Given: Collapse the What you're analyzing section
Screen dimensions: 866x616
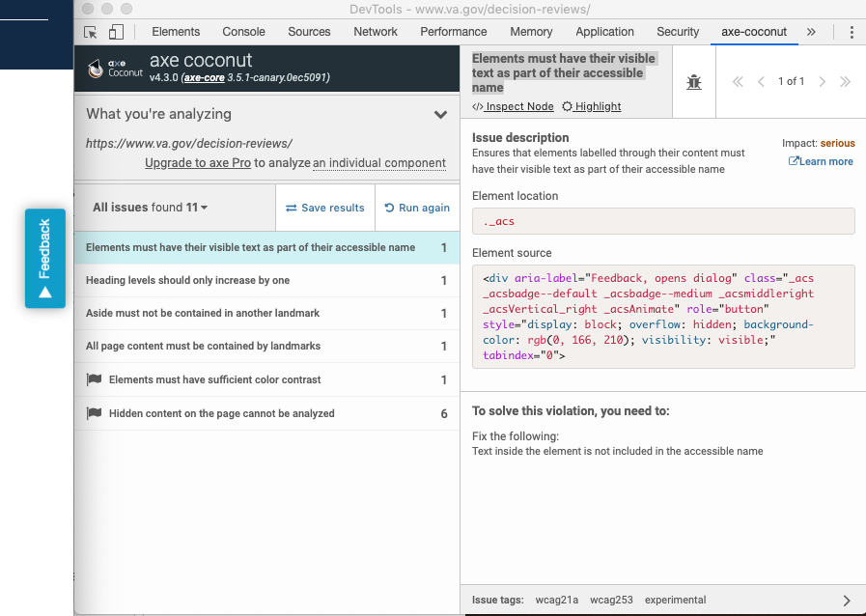Looking at the screenshot, I should 440,114.
